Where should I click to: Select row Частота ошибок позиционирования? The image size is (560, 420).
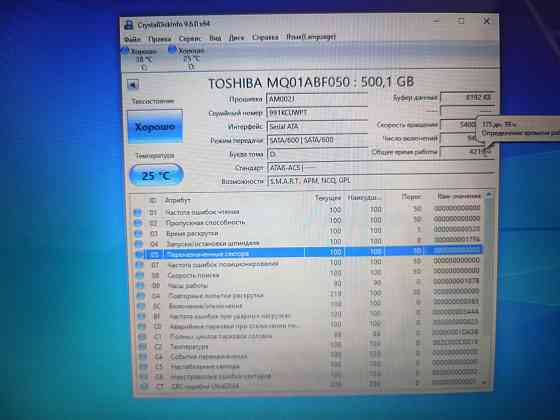(309, 264)
